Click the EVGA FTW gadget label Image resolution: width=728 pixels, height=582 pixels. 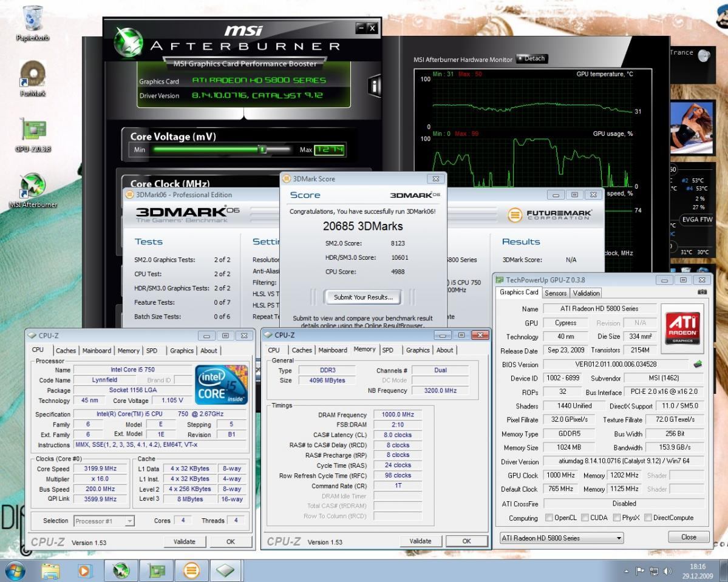click(696, 219)
